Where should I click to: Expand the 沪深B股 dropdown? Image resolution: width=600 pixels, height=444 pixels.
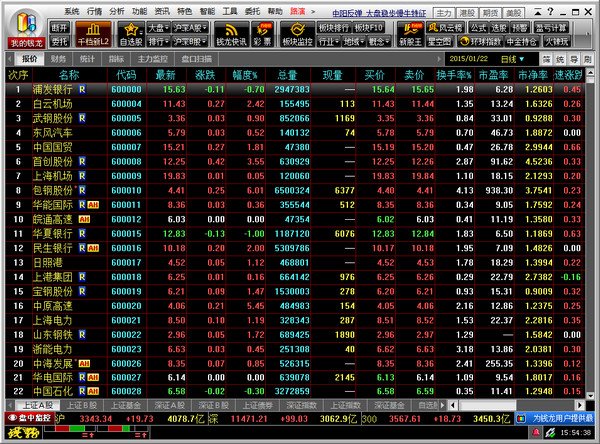pos(190,41)
